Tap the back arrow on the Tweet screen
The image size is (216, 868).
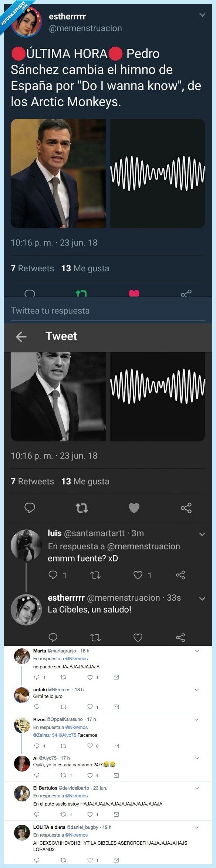coord(21,336)
